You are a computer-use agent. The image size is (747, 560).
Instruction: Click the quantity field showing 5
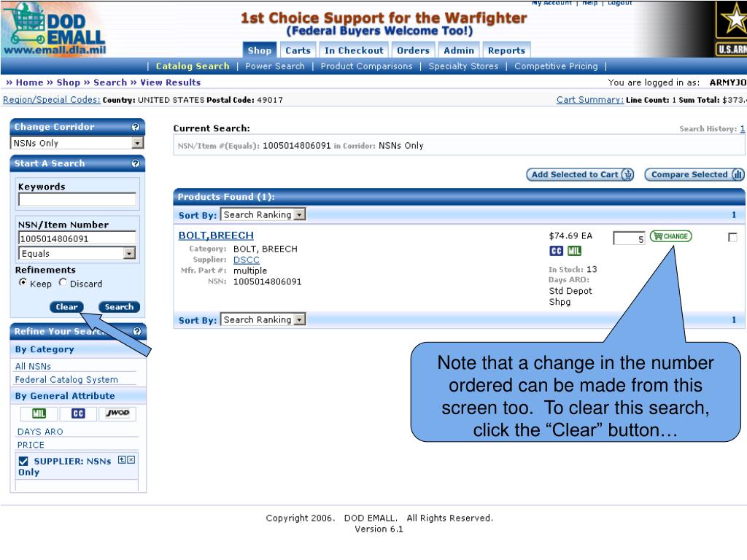(x=629, y=238)
